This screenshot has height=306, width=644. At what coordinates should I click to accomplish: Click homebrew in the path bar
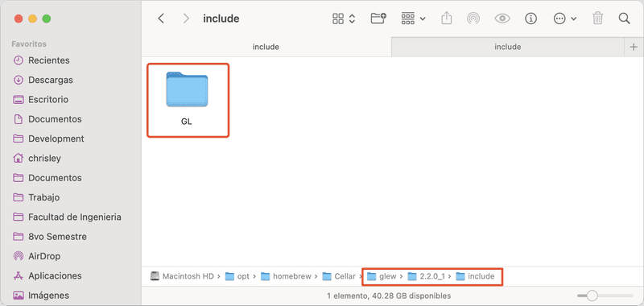click(287, 276)
